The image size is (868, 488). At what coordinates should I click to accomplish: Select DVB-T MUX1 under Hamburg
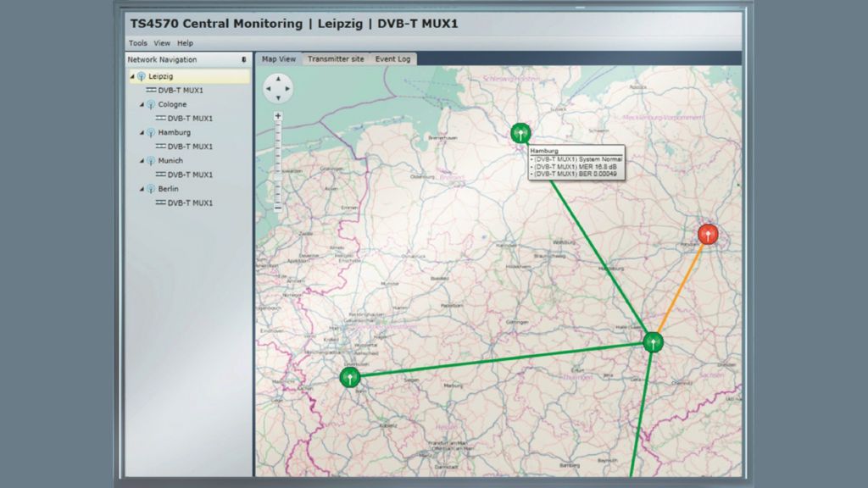pyautogui.click(x=190, y=147)
